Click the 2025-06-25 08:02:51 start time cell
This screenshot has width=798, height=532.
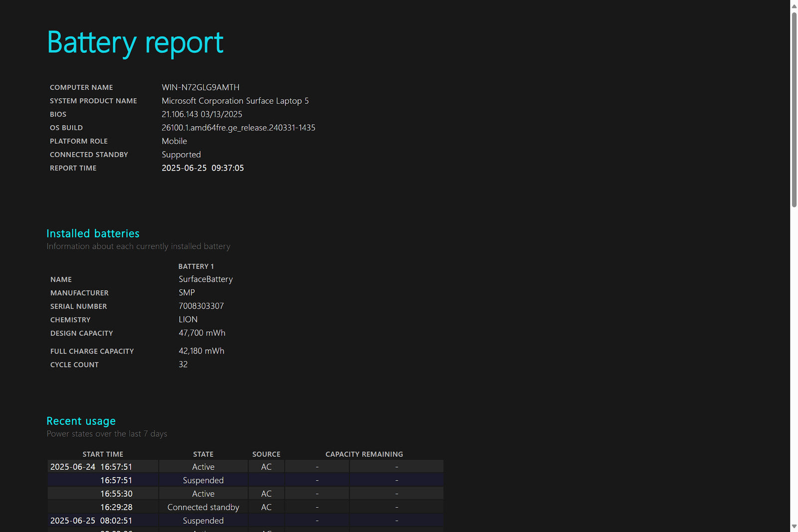(x=91, y=521)
